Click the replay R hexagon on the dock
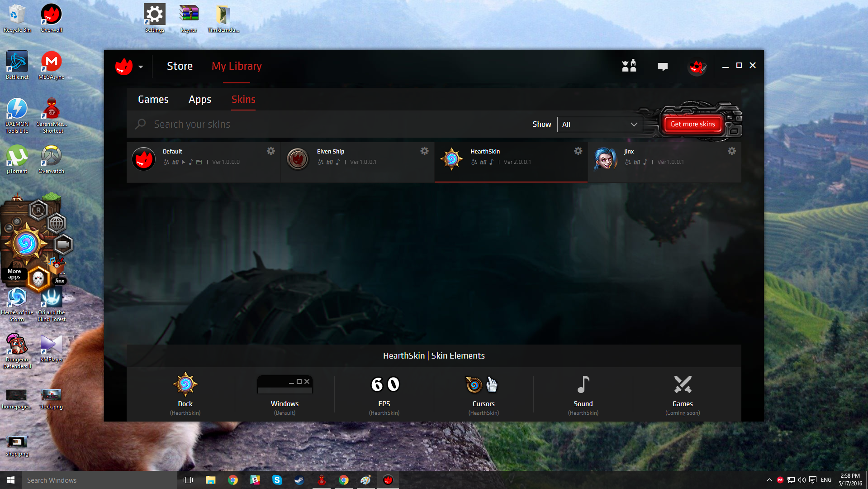 38,210
